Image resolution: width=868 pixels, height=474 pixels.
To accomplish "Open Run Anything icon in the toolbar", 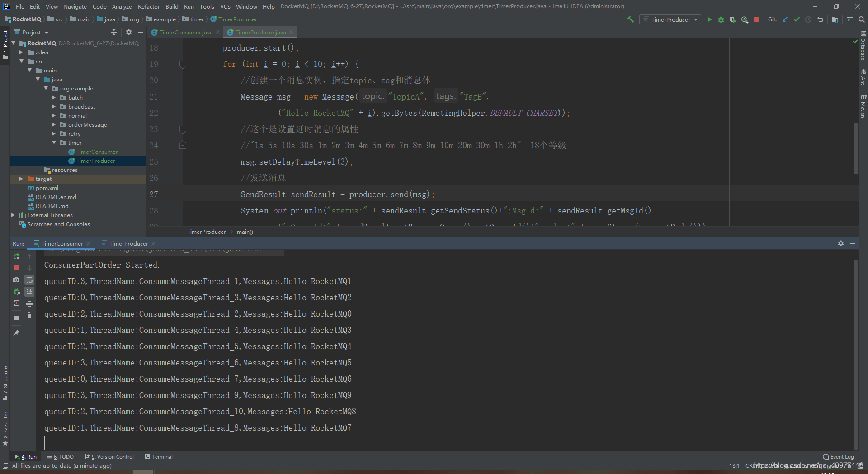I will 850,19.
